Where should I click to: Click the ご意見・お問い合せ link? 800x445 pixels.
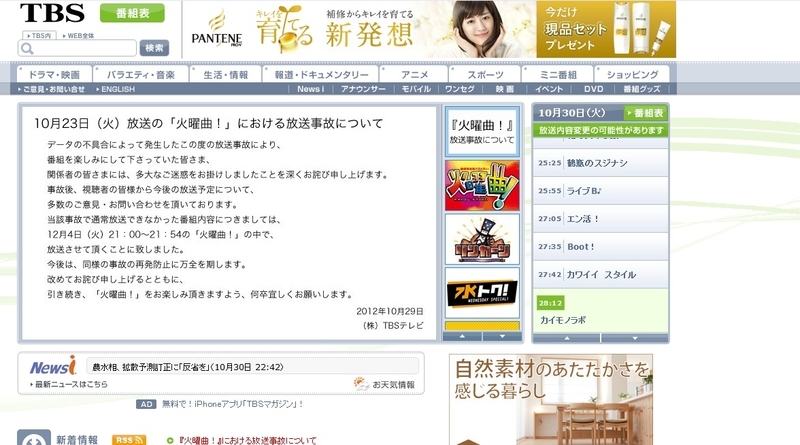tap(52, 89)
